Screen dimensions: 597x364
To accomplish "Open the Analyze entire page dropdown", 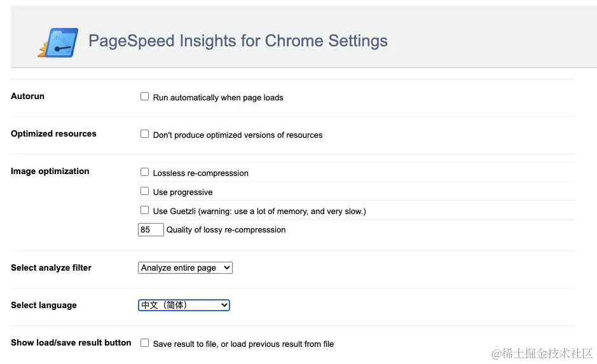I will 185,268.
